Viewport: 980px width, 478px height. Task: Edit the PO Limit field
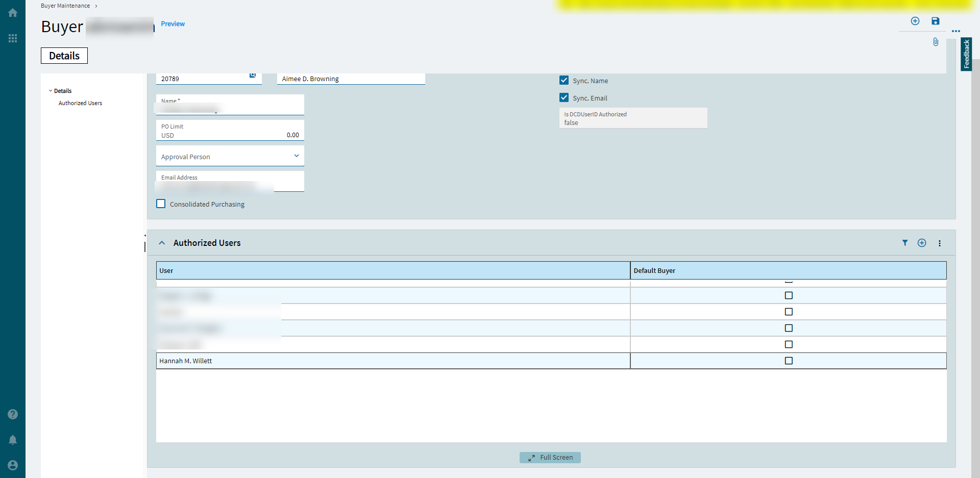click(230, 130)
